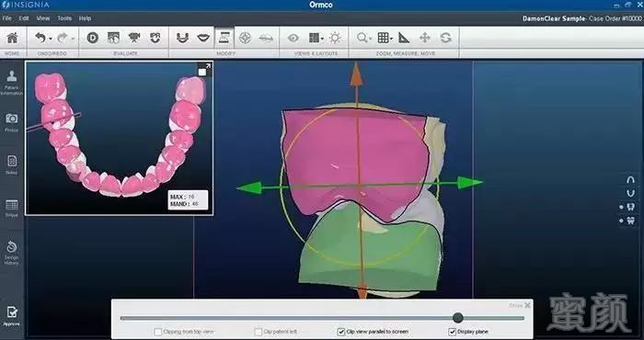Open the Photos sidebar panel
The width and height of the screenshot is (644, 340).
coord(11,122)
